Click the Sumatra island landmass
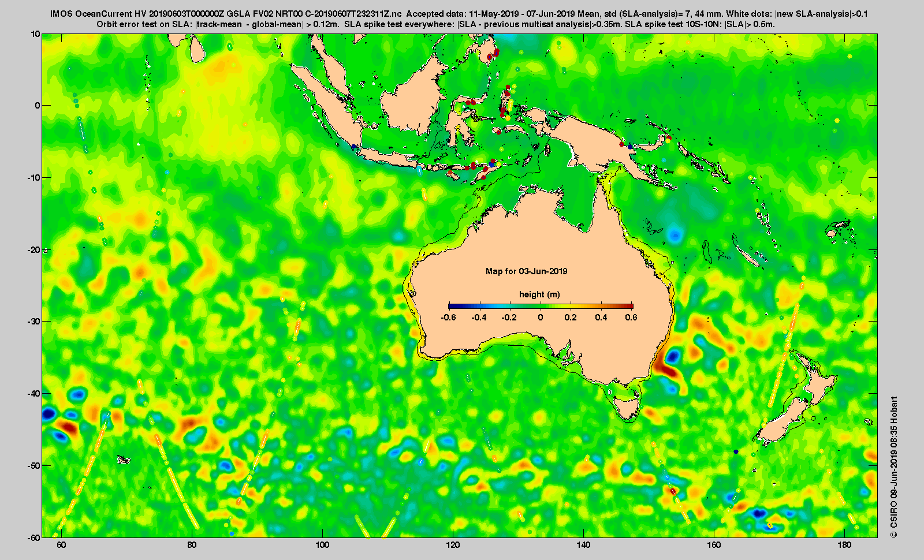Image resolution: width=924 pixels, height=560 pixels. [x=326, y=107]
